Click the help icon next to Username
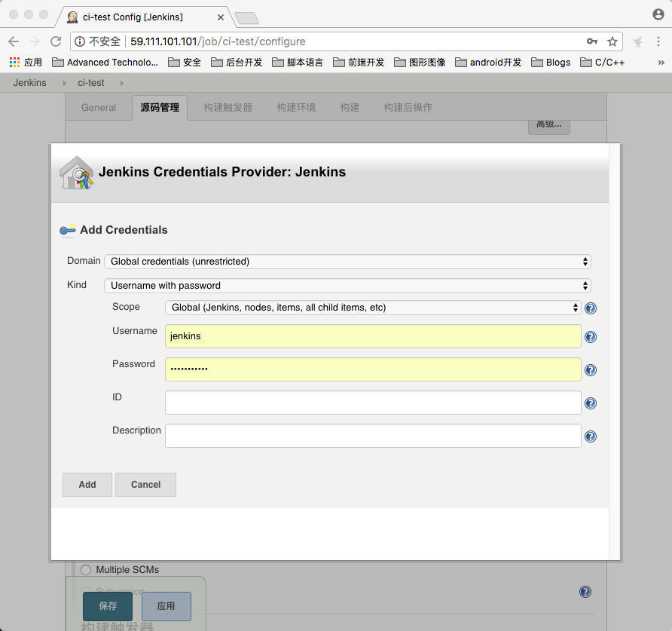Viewport: 672px width, 631px height. pos(590,337)
